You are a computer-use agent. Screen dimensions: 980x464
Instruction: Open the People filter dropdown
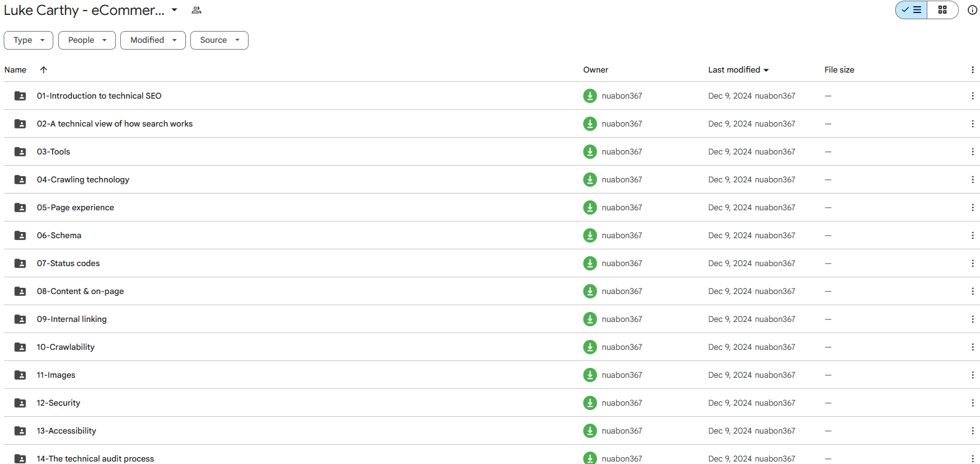[87, 40]
